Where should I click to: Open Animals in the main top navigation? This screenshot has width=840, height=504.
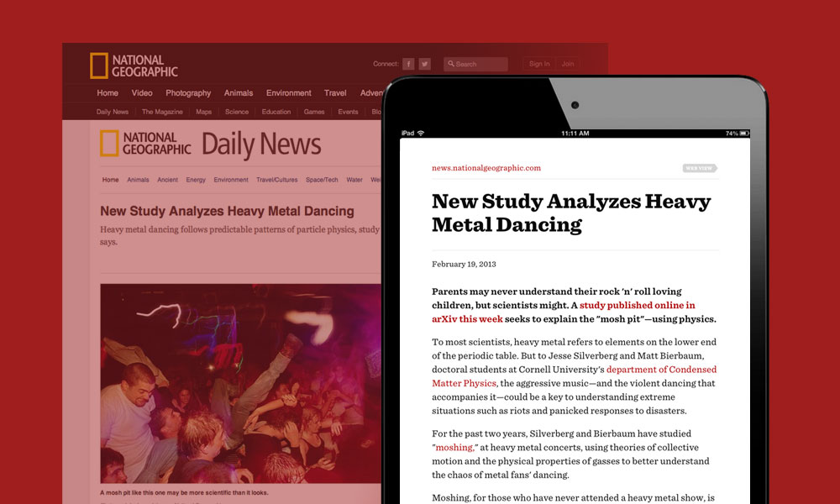tap(239, 92)
